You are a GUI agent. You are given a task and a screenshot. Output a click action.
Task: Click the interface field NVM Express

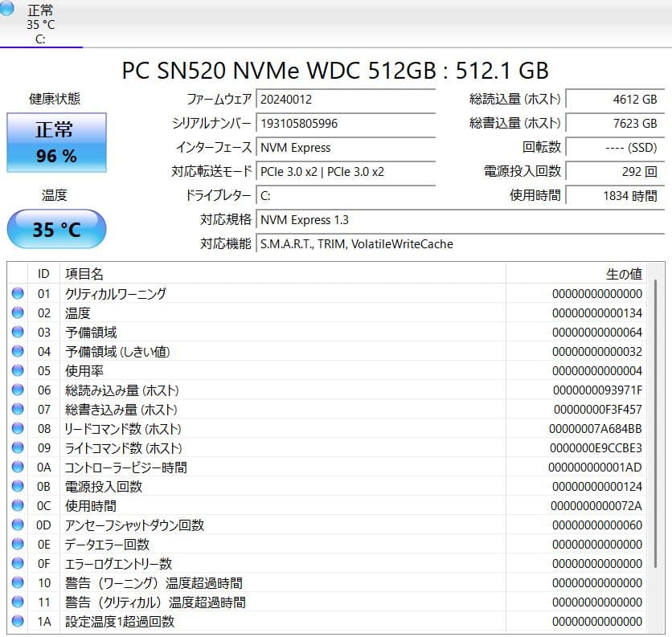click(x=346, y=148)
